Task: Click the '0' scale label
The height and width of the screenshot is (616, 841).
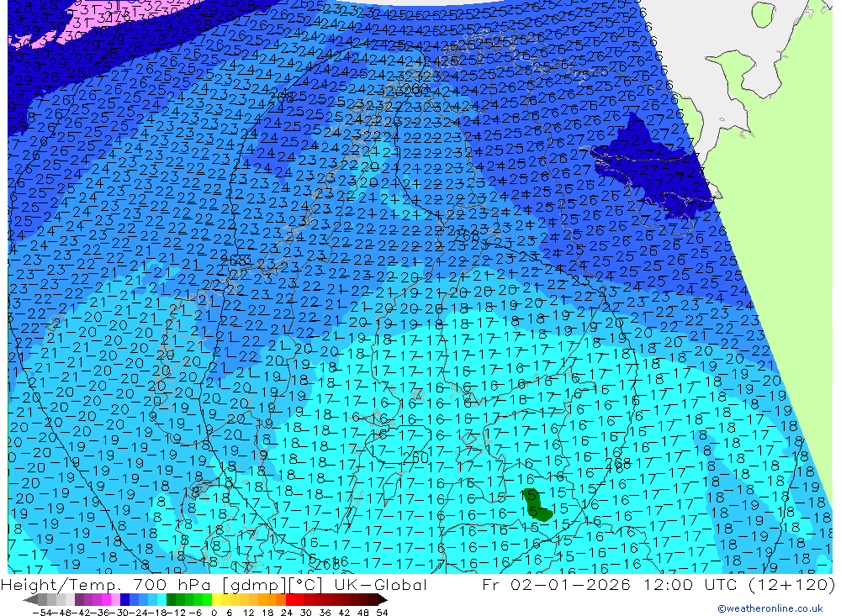Action: point(214,613)
